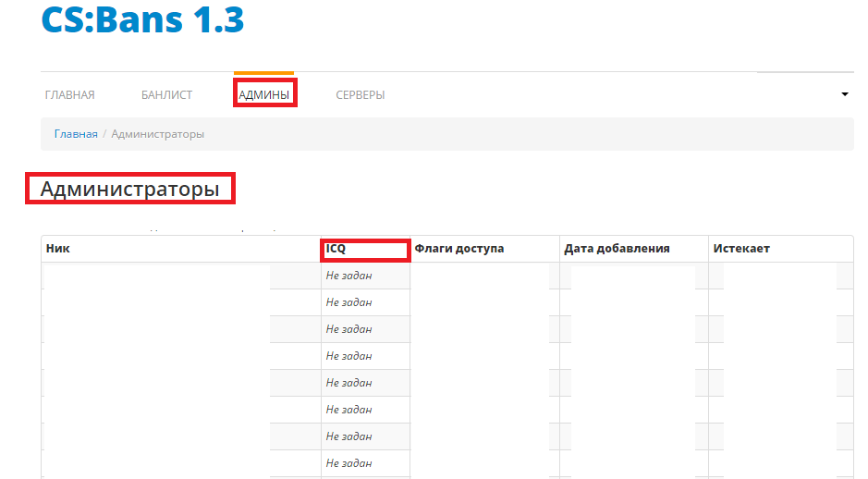Viewport: 868px width, 479px height.
Task: Go to the БАНЛИСТ page
Action: 166,94
